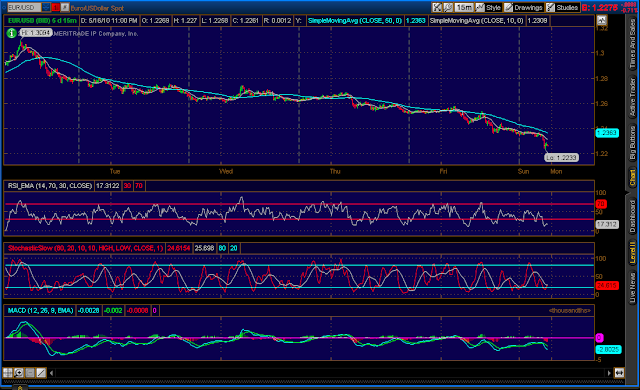This screenshot has width=640, height=390.
Task: Click the green info icon on chart
Action: pos(11,33)
